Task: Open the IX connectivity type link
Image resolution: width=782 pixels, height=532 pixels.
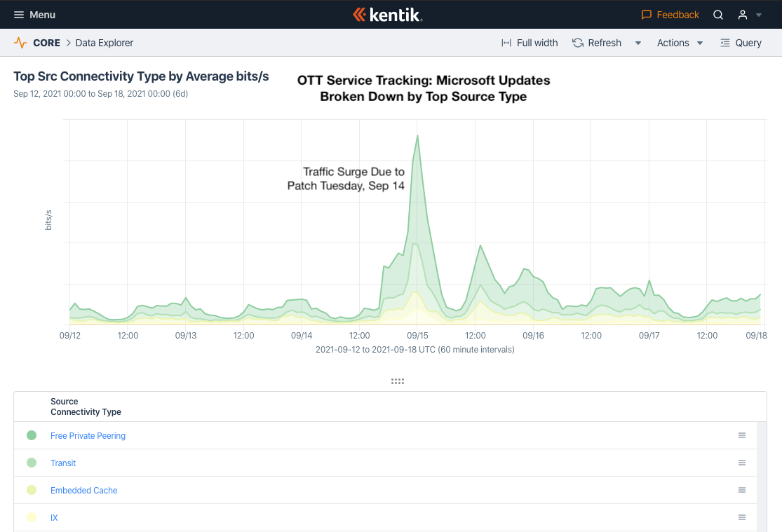Action: [54, 517]
